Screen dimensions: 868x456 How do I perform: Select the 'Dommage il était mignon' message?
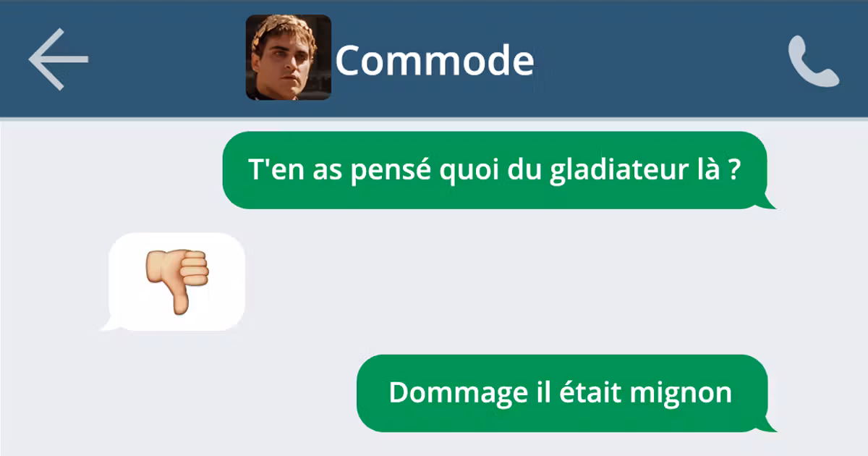point(561,393)
